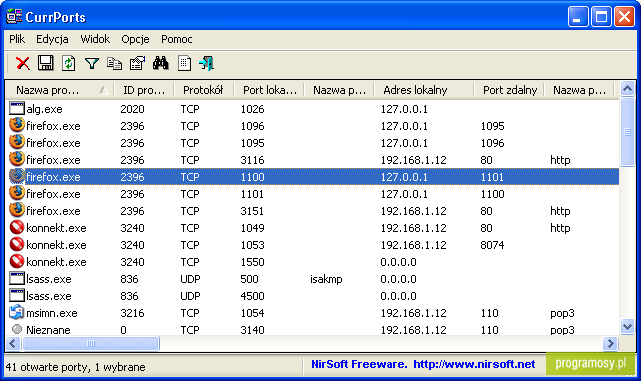Click the floppy disk save icon

(45, 63)
